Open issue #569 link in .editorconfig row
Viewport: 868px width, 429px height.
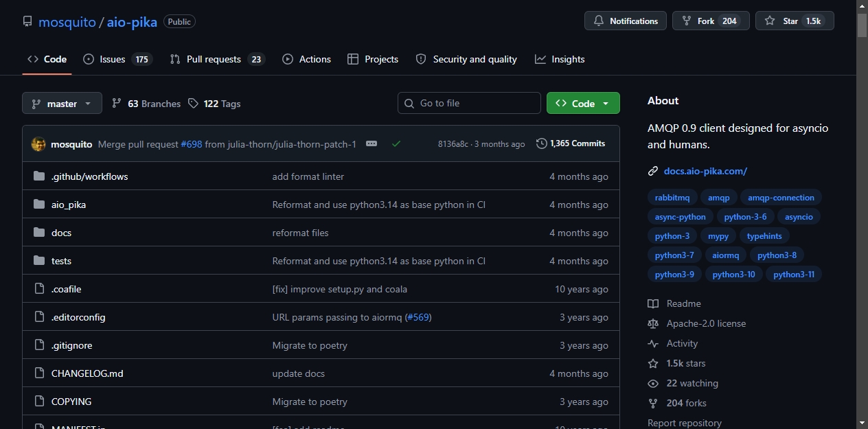point(418,317)
